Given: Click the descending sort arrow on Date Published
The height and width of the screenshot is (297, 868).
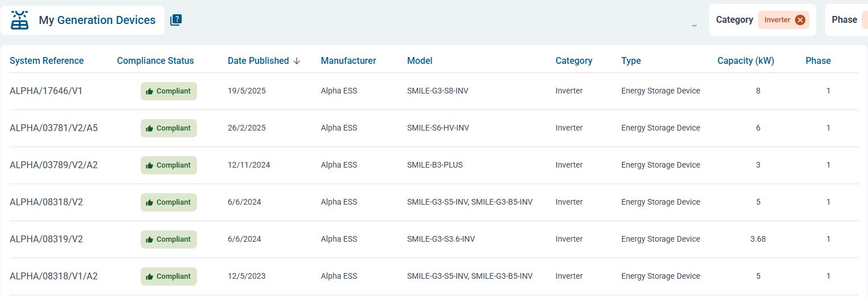Looking at the screenshot, I should pos(297,61).
